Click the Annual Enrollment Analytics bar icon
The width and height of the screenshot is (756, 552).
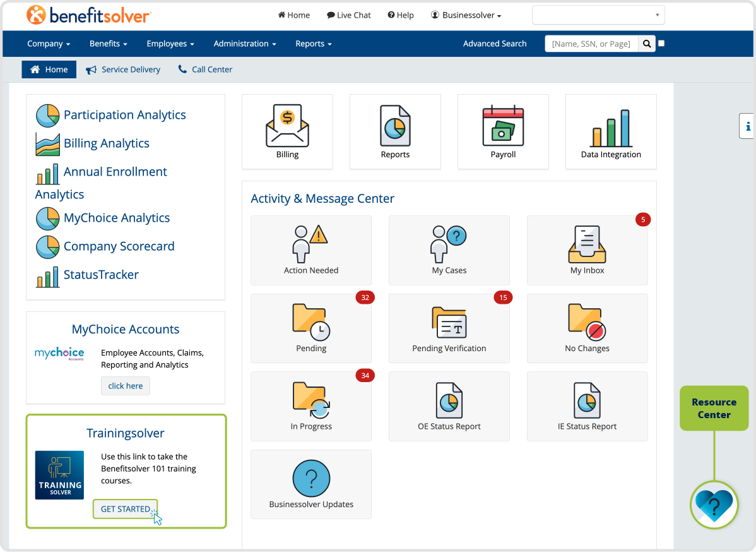(48, 174)
